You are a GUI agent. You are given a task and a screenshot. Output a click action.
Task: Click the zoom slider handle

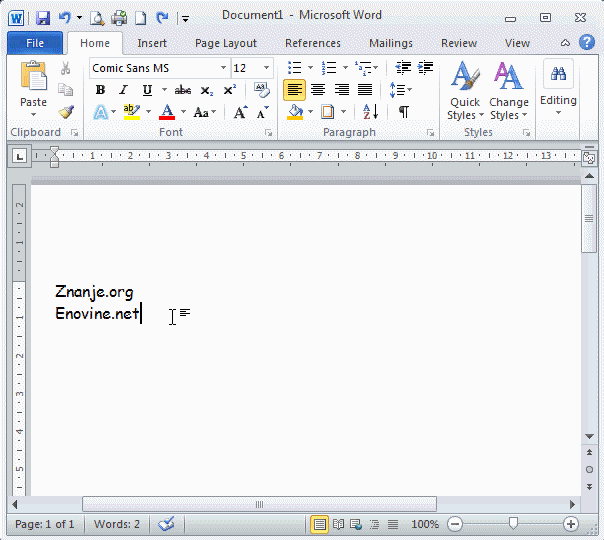coord(513,524)
